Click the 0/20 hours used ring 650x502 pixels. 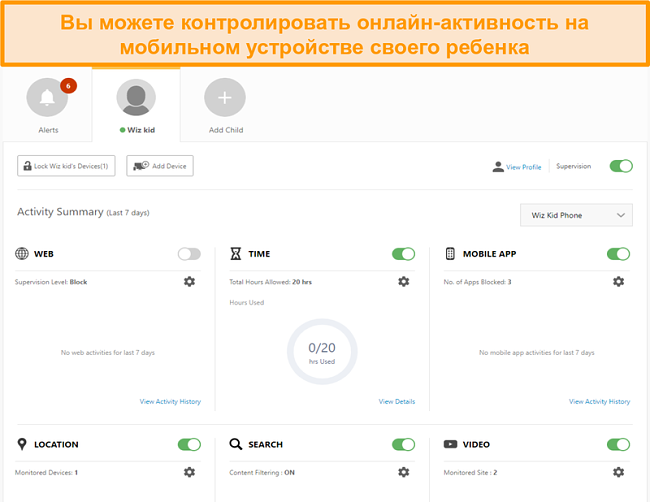point(322,352)
